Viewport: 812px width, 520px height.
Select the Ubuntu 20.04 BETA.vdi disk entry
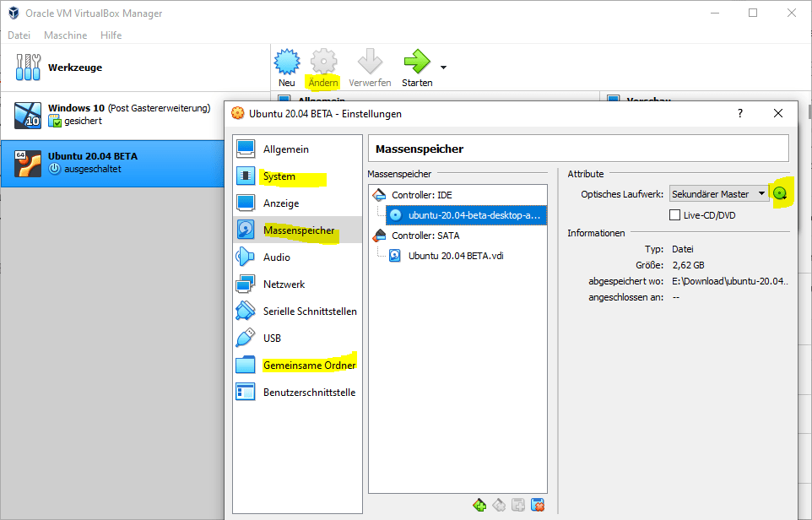(x=455, y=256)
